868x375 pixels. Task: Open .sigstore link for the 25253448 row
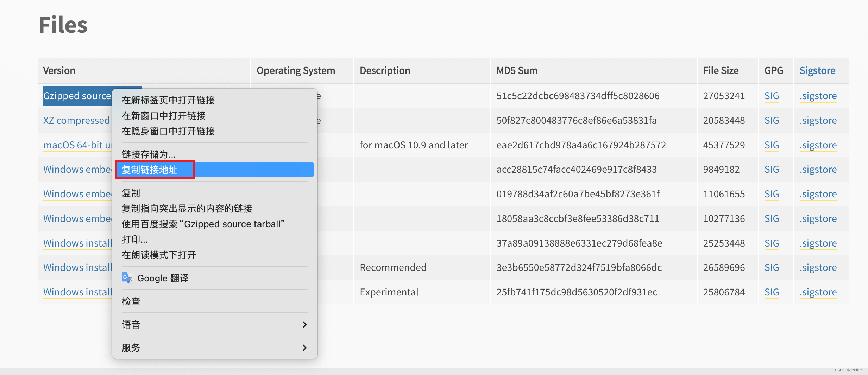click(x=818, y=243)
